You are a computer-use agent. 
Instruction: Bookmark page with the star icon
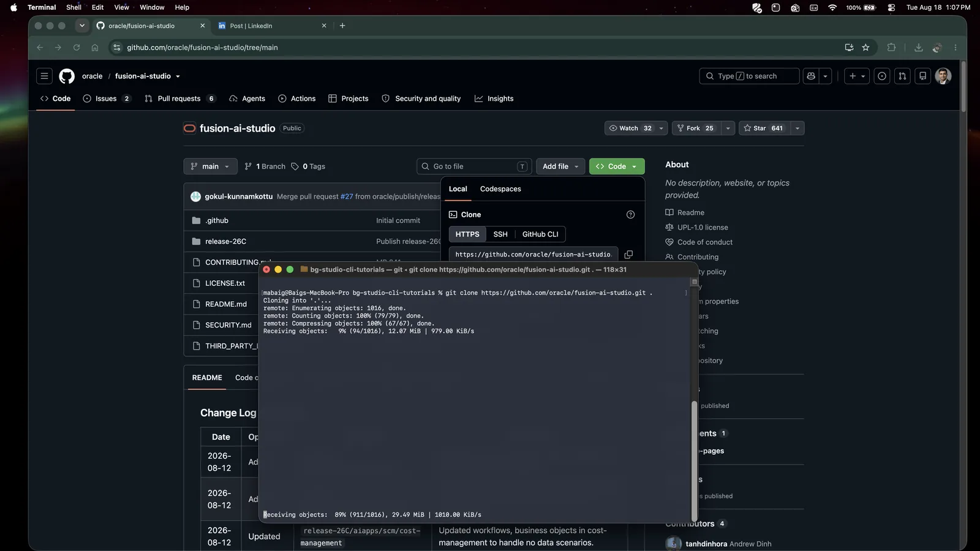865,47
